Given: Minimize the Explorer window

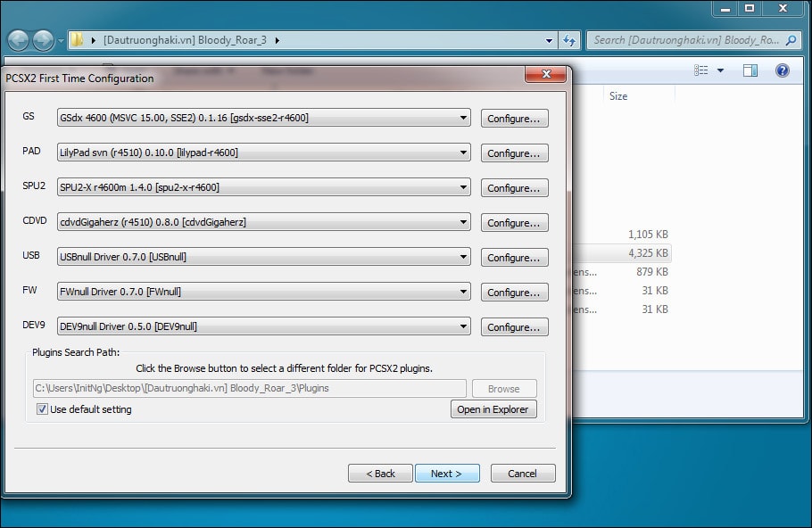Looking at the screenshot, I should click(725, 9).
